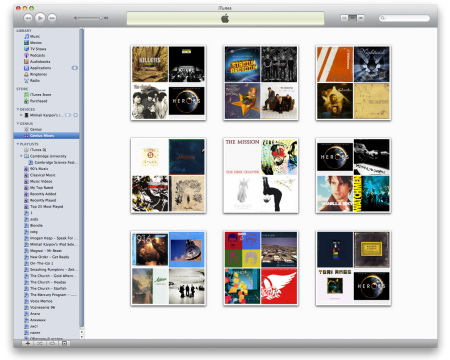This screenshot has height=360, width=450.
Task: Open TV Shows in the sidebar
Action: tap(47, 49)
